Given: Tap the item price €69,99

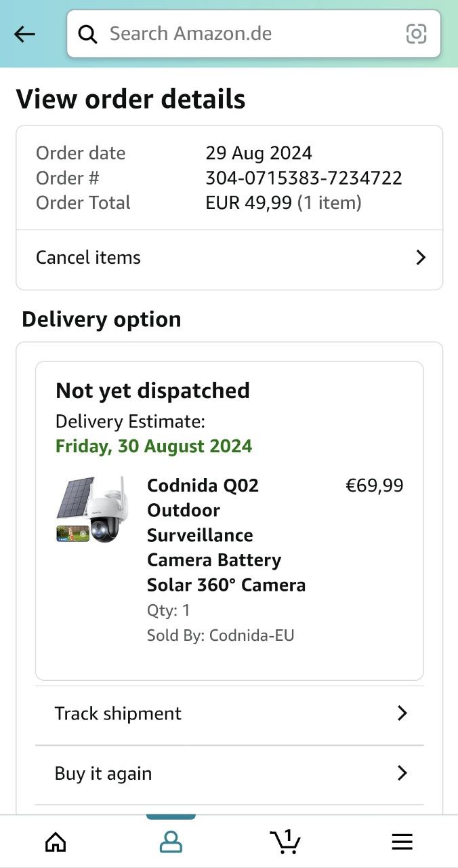Looking at the screenshot, I should [x=374, y=486].
